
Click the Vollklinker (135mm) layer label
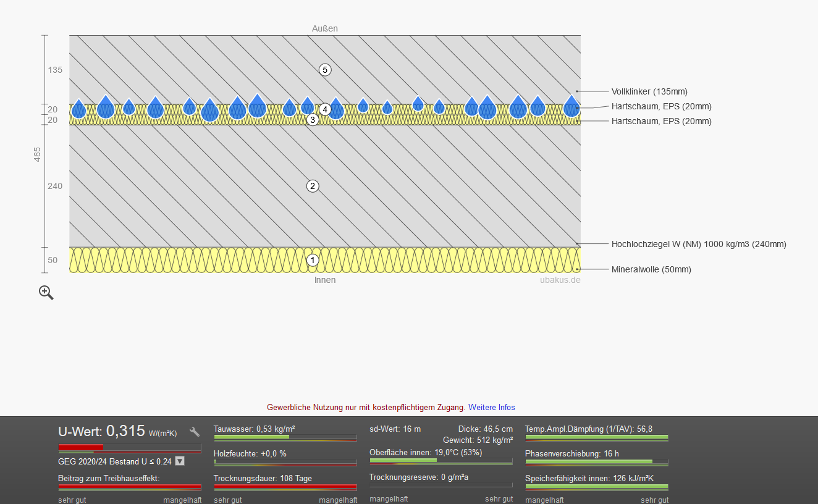pos(649,91)
